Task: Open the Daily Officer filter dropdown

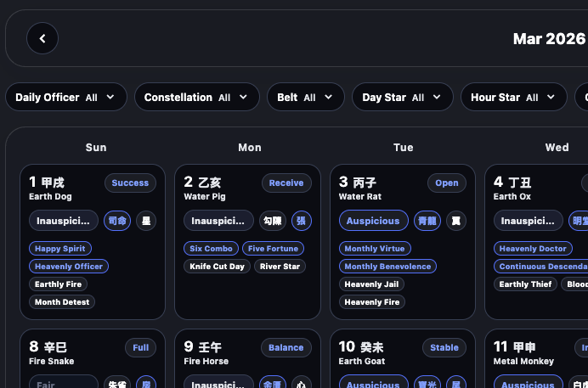Action: [x=66, y=97]
